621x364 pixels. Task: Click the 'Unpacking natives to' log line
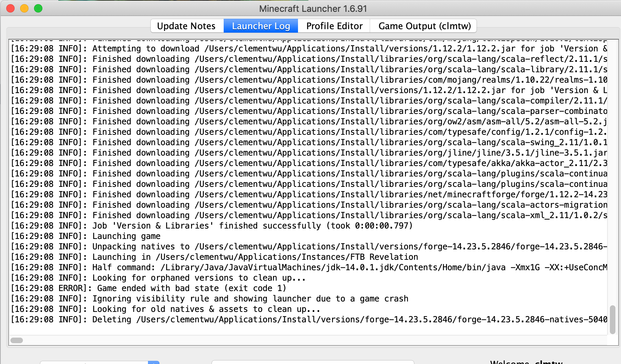pos(309,247)
